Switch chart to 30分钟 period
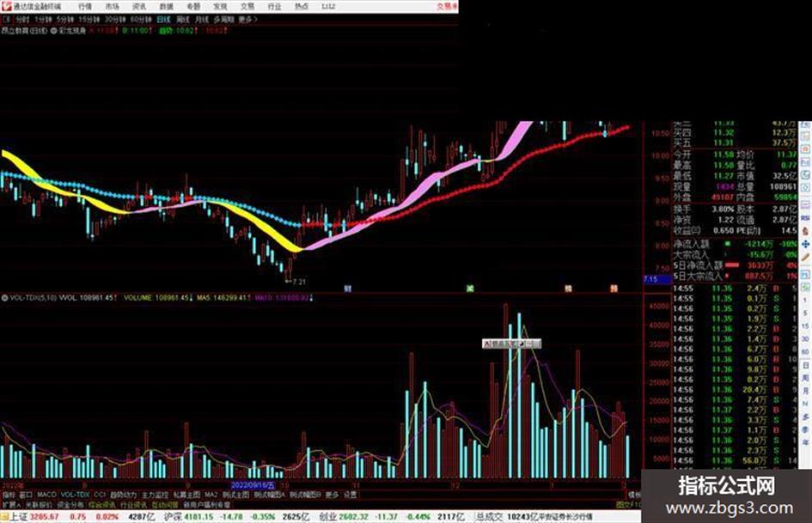 coord(115,19)
